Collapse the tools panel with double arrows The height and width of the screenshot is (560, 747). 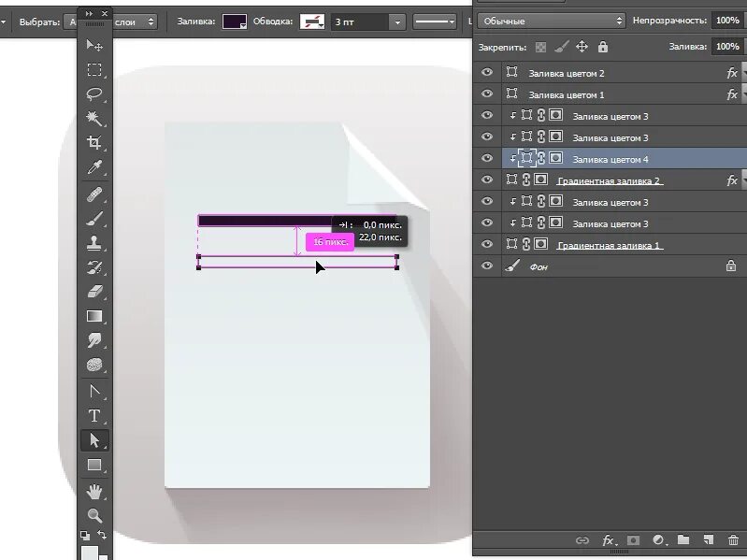89,14
